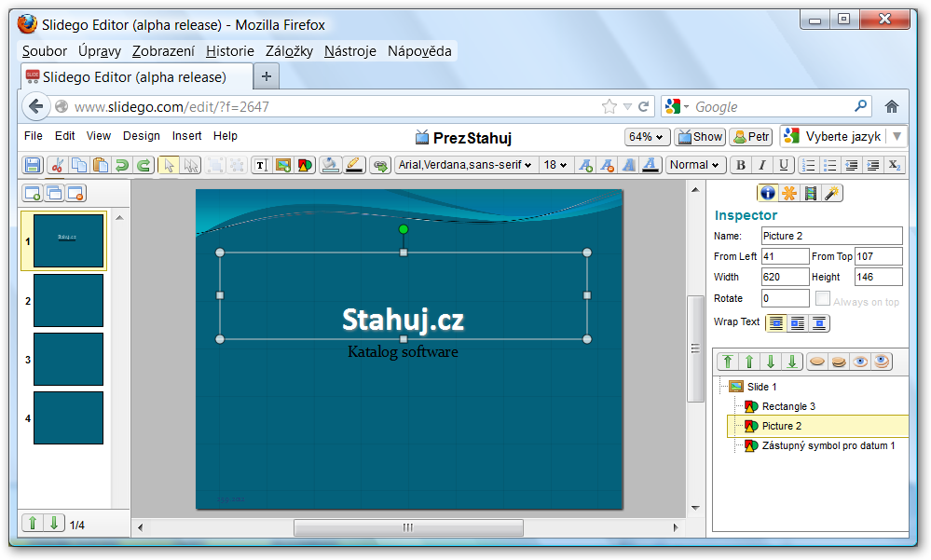The image size is (931, 560).
Task: Apply subscript formatting
Action: (894, 165)
